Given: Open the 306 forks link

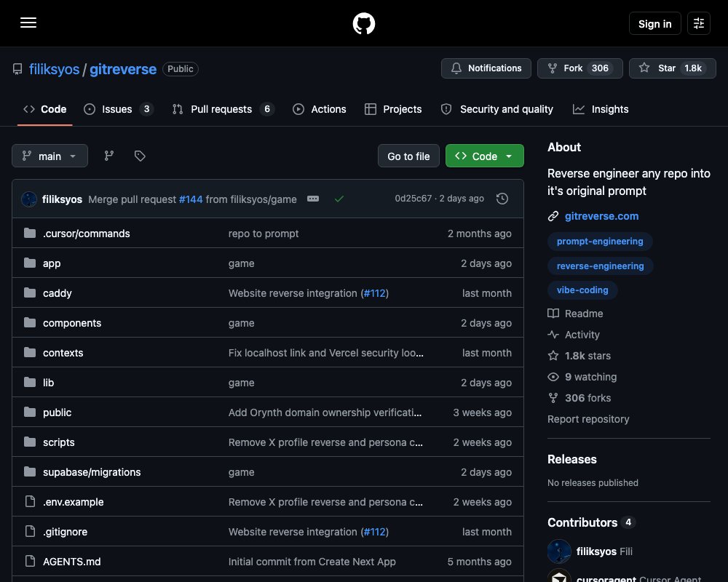Looking at the screenshot, I should point(579,398).
